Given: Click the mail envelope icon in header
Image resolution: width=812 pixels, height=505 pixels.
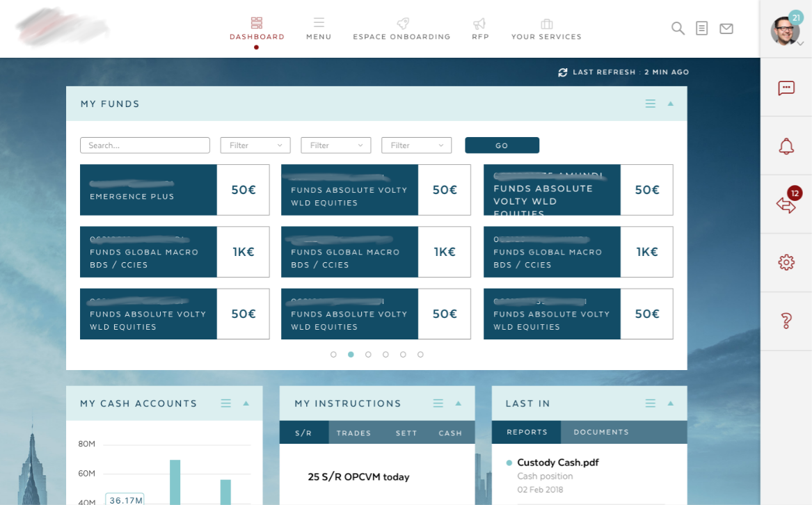Looking at the screenshot, I should (x=726, y=28).
